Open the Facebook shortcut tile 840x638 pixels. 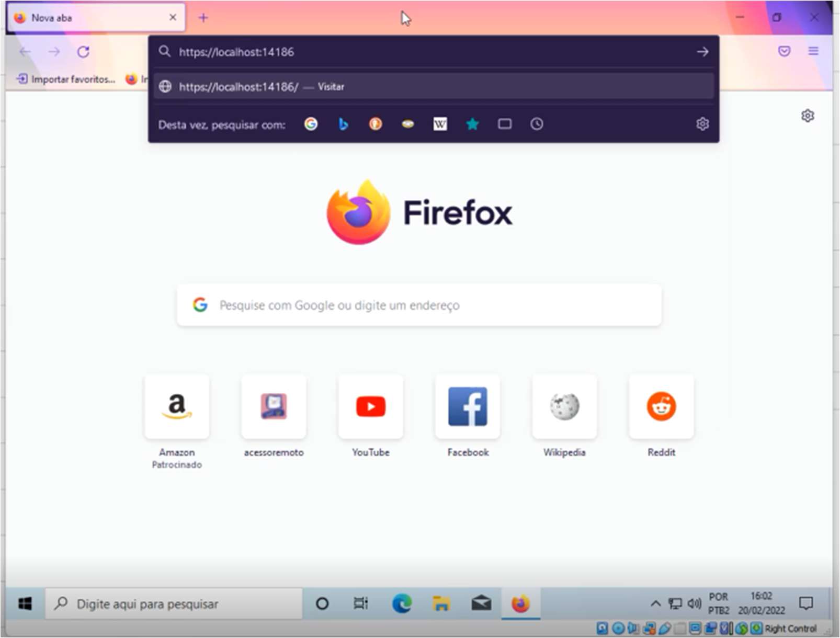[x=468, y=406]
